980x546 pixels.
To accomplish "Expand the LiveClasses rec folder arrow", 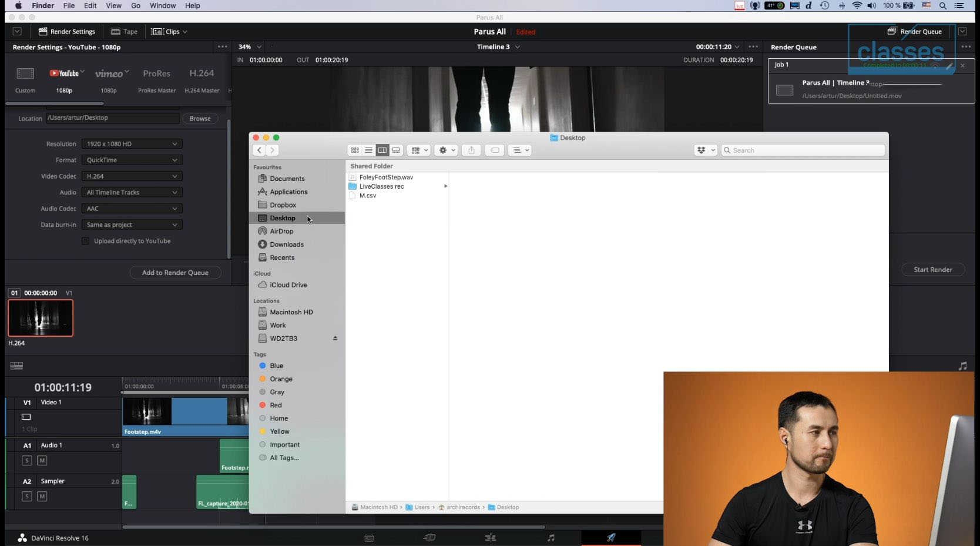I will (445, 186).
